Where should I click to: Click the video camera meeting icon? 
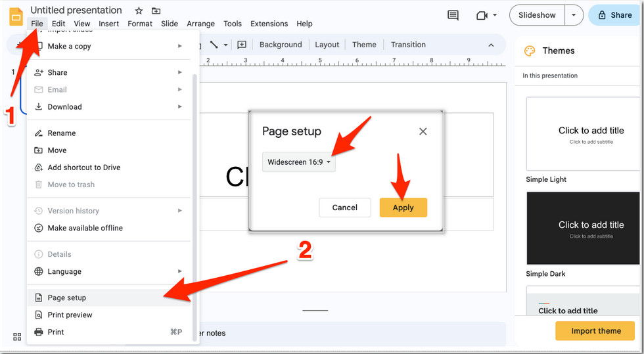point(482,15)
